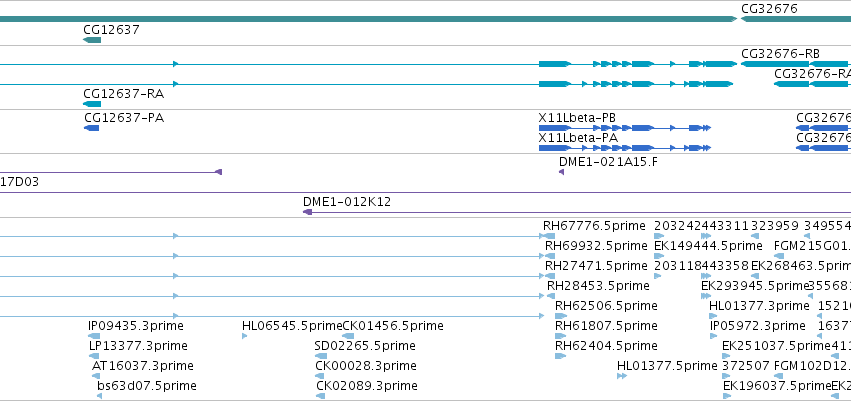Select the IP09435.3prime EST label
Screen dimensions: 851x401
(x=136, y=326)
